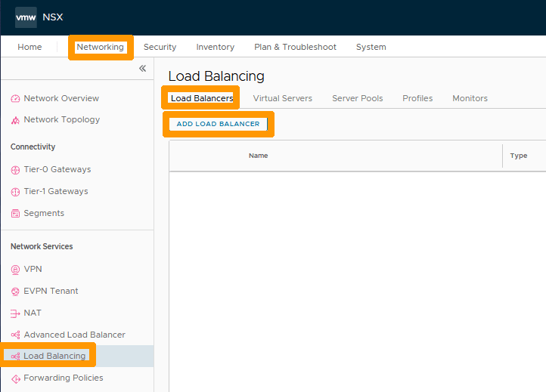Open NAT page
This screenshot has width=546, height=392.
(x=33, y=313)
